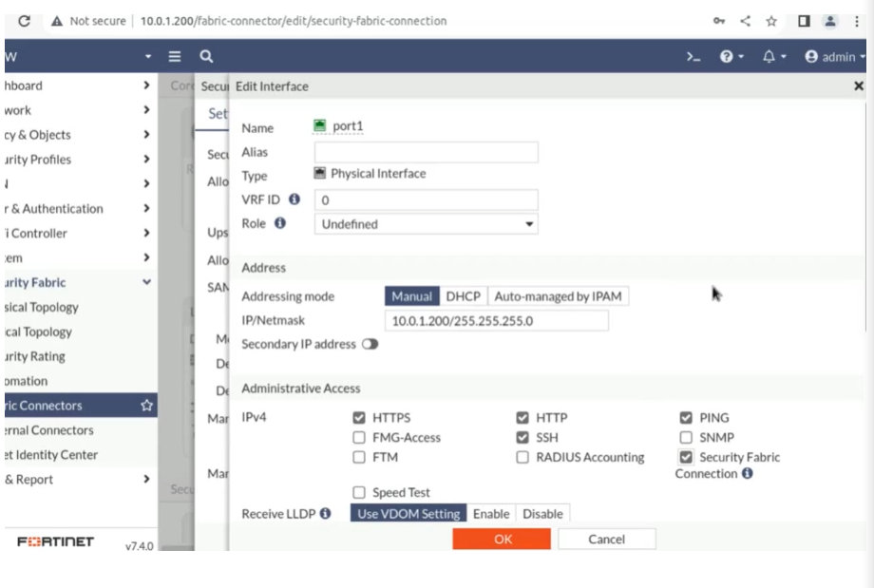The width and height of the screenshot is (874, 588).
Task: Expand the Dashboard menu chevron
Action: 146,85
